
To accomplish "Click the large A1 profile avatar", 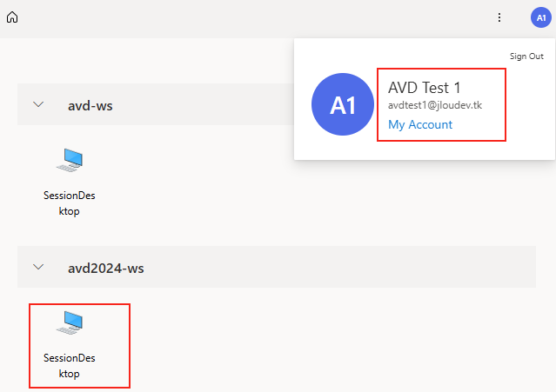I will [343, 104].
